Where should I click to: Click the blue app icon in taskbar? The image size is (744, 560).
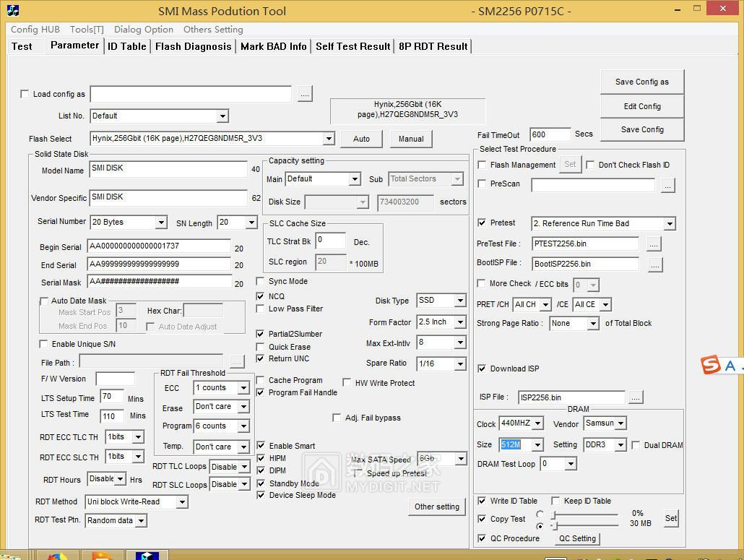coord(147,556)
